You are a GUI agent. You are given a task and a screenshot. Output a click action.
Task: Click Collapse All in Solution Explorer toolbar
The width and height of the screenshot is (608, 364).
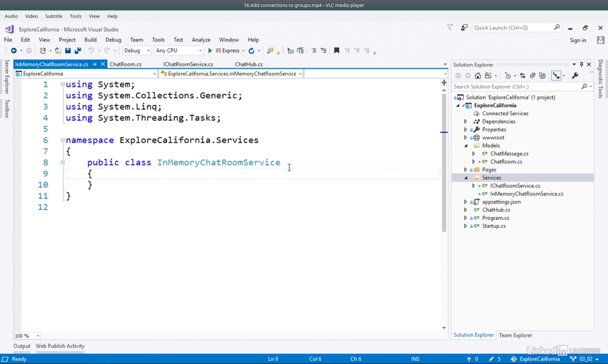[533, 76]
